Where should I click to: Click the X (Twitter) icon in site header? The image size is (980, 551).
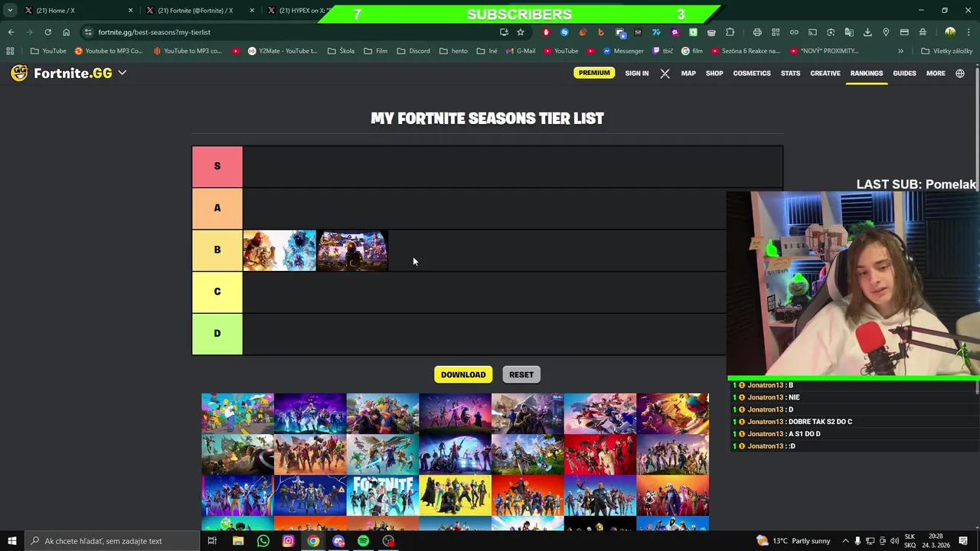click(665, 73)
